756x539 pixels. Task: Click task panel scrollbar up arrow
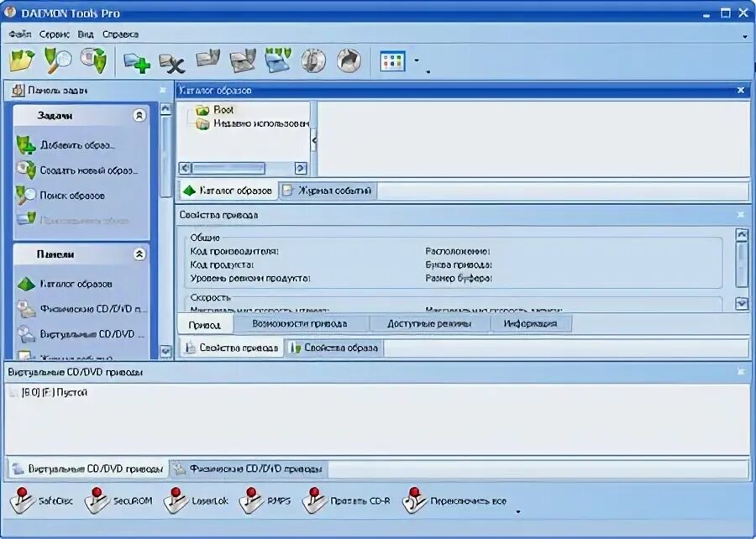pyautogui.click(x=165, y=109)
